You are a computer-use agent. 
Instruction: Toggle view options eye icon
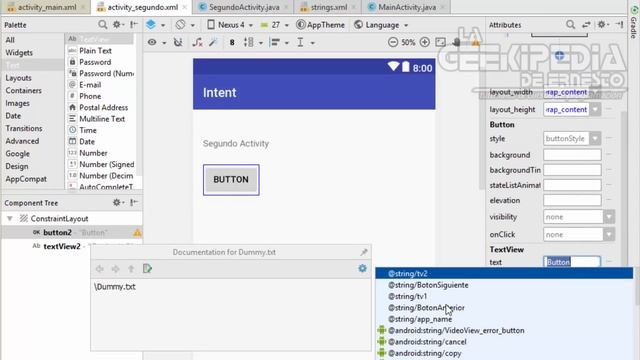pos(157,42)
